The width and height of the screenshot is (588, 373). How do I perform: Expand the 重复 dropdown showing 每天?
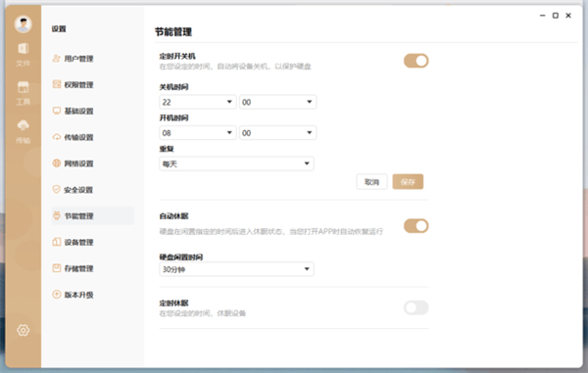(236, 163)
